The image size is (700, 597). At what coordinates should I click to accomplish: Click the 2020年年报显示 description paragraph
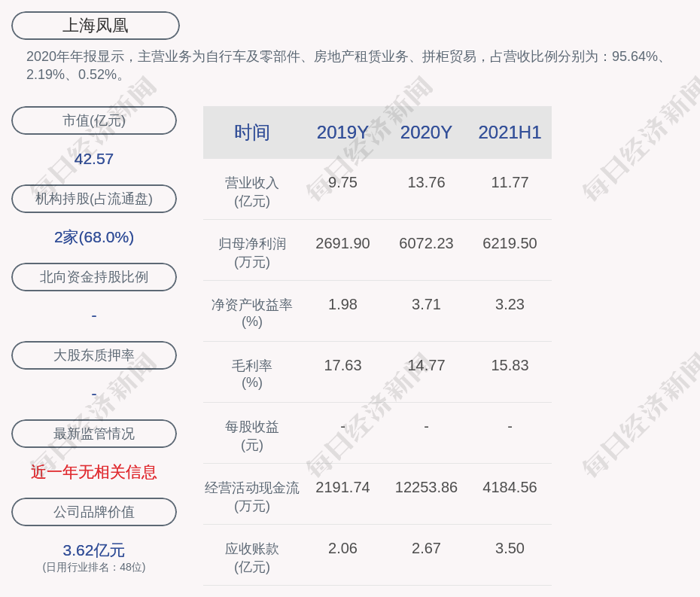pos(347,65)
